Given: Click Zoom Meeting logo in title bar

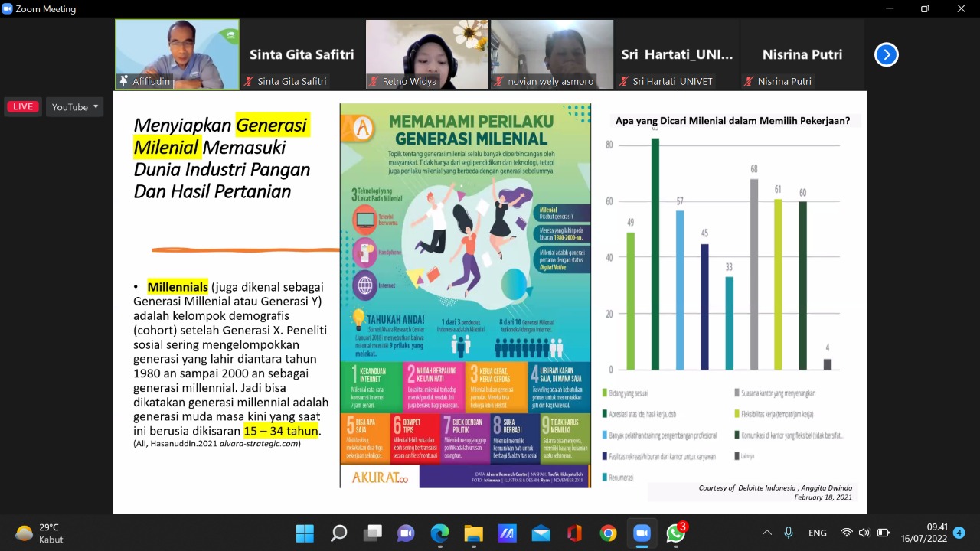Looking at the screenshot, I should click(8, 8).
